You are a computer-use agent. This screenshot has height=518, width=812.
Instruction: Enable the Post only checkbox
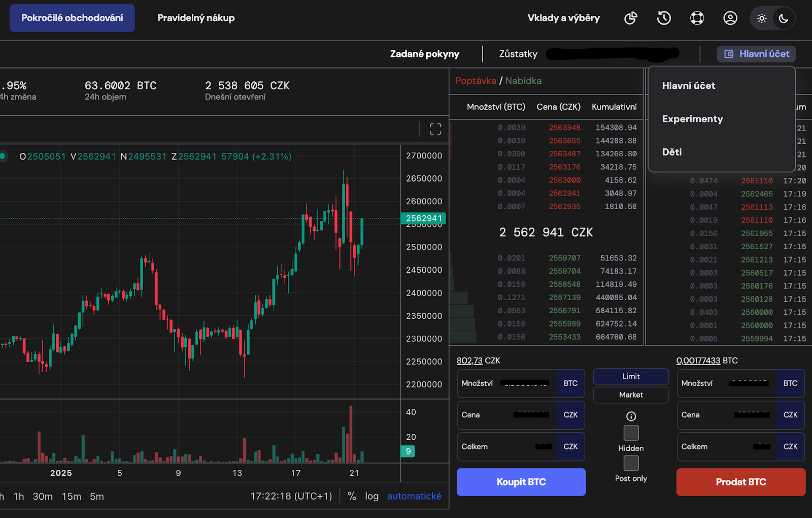631,463
